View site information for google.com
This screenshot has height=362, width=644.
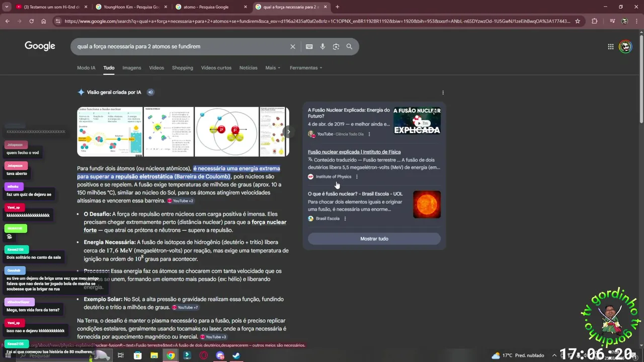point(58,21)
